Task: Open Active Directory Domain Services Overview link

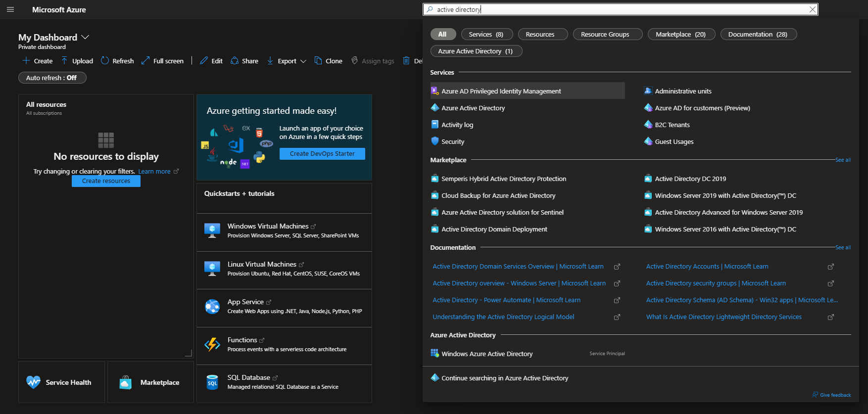Action: (518, 266)
